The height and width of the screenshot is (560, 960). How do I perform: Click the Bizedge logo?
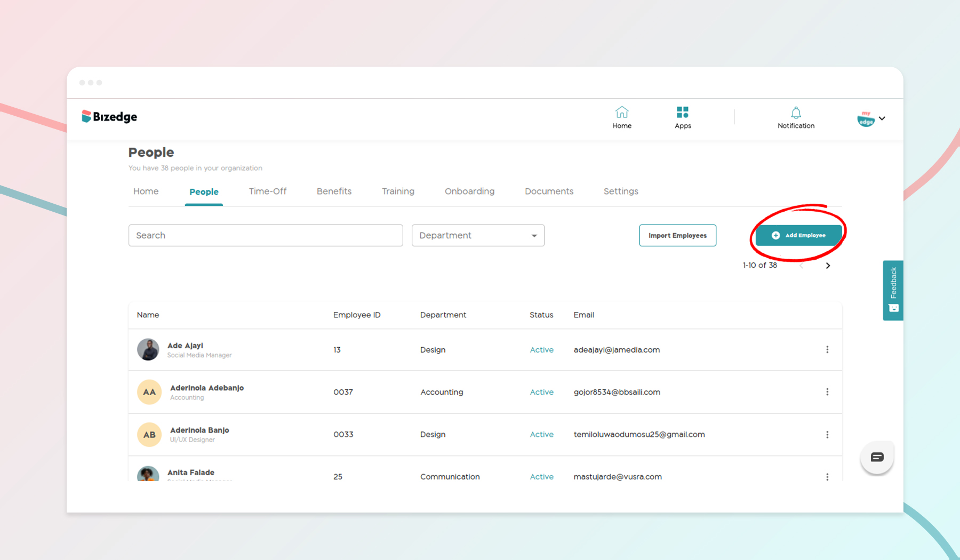pos(109,117)
